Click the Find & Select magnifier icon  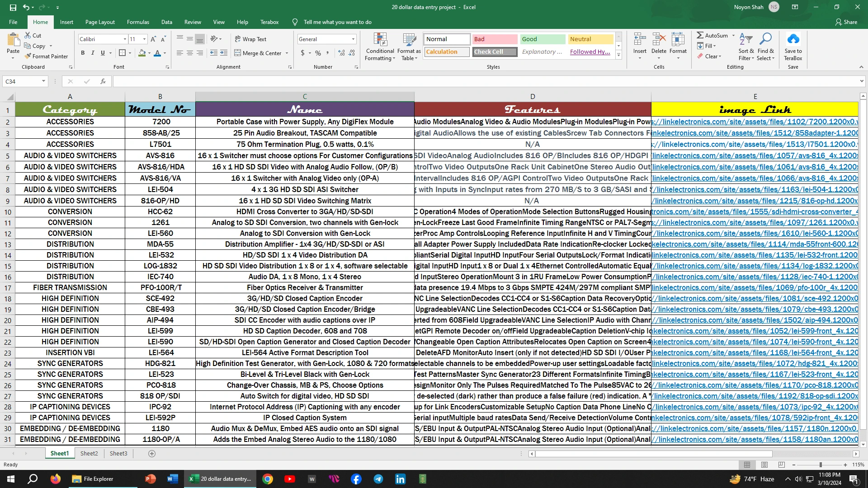click(x=765, y=39)
